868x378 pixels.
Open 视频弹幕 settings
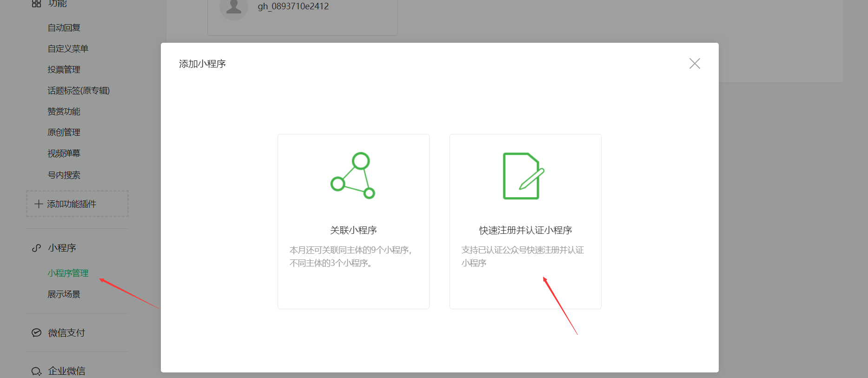tap(64, 153)
